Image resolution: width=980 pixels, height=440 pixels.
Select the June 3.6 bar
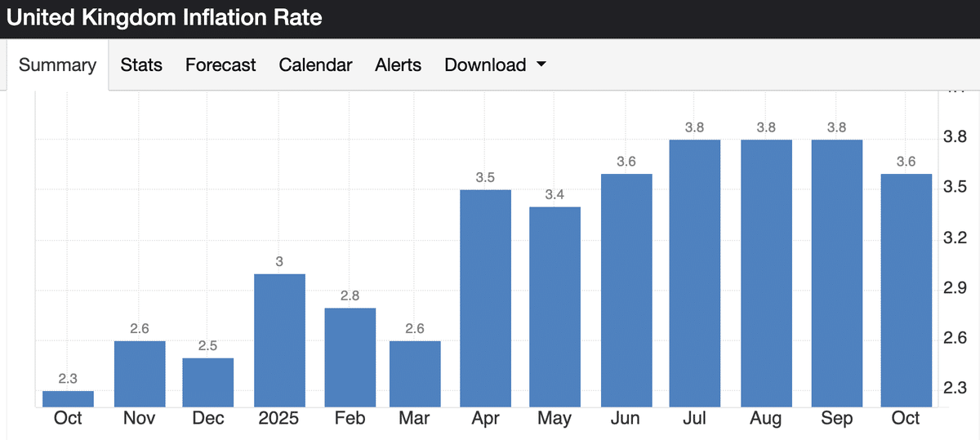(x=626, y=290)
